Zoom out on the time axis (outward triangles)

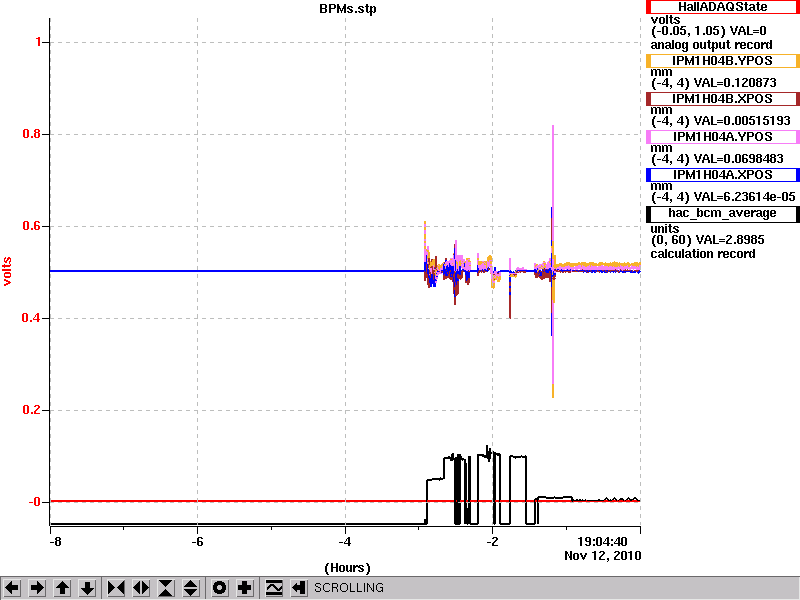pos(141,588)
